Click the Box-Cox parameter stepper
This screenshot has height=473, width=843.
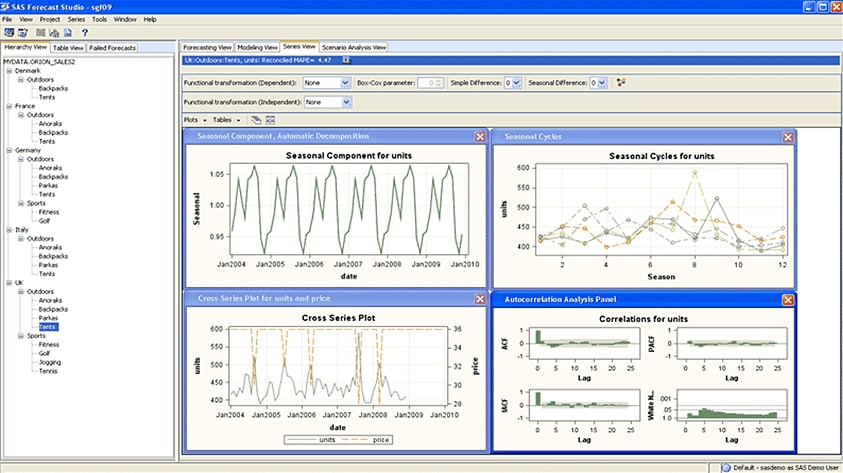click(x=439, y=83)
